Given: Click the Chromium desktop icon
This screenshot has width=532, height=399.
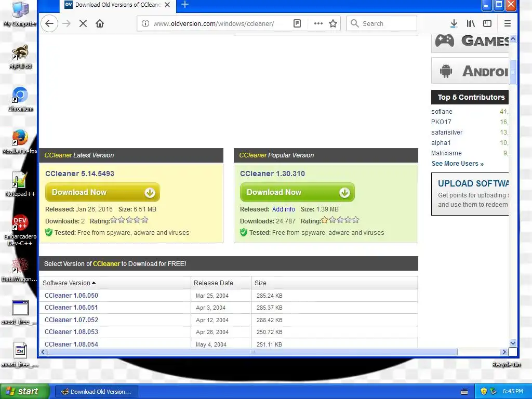Looking at the screenshot, I should 20,99.
